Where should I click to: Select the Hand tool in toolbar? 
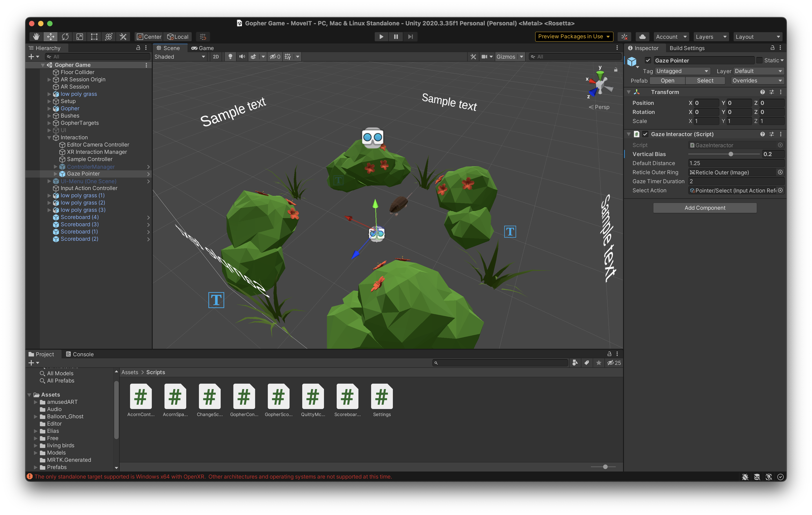[x=36, y=37]
